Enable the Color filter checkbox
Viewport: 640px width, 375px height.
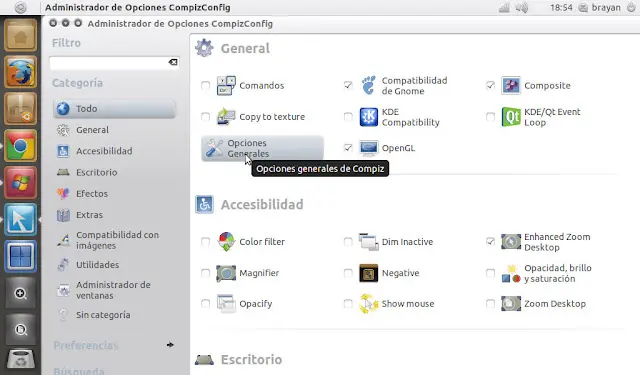pyautogui.click(x=205, y=242)
